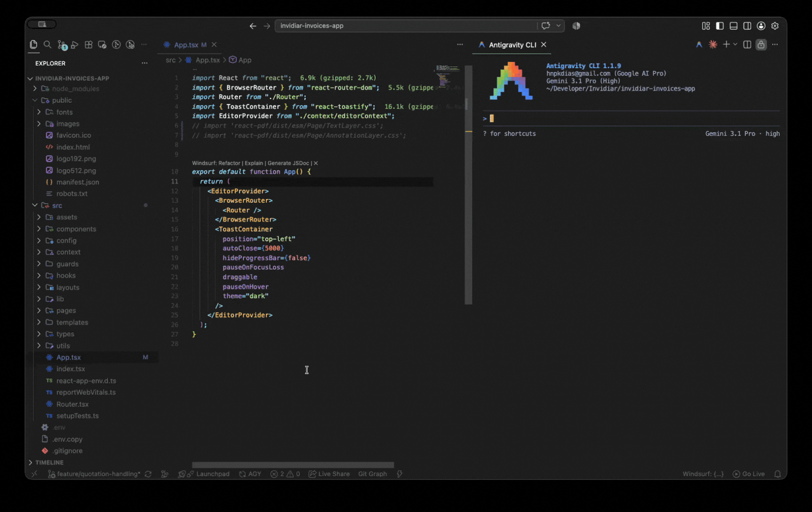
Task: Synchronize changes icon in status bar
Action: click(x=148, y=474)
